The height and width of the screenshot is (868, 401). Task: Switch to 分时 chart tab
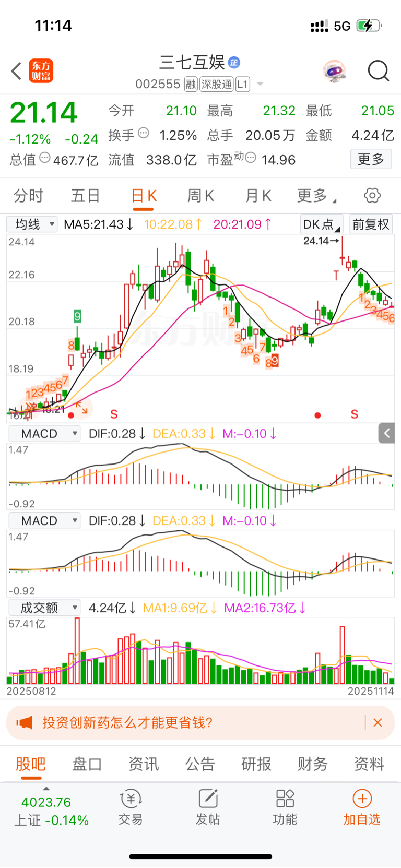point(29,196)
